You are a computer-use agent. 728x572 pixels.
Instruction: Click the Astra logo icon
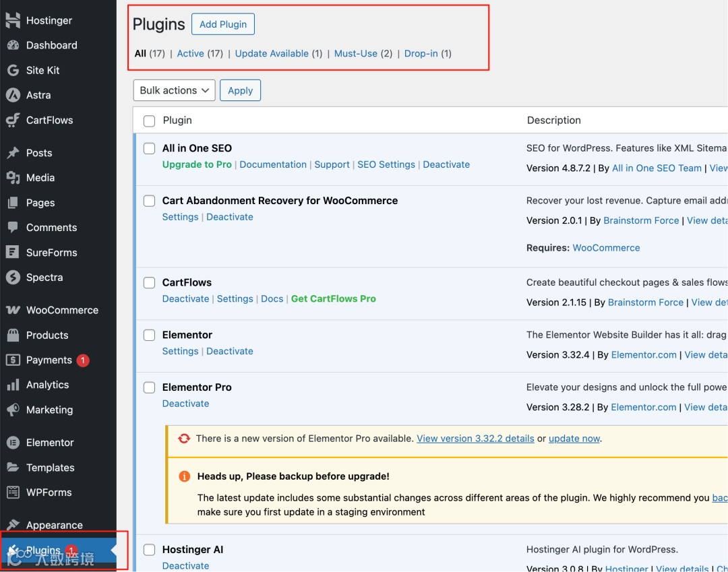13,95
